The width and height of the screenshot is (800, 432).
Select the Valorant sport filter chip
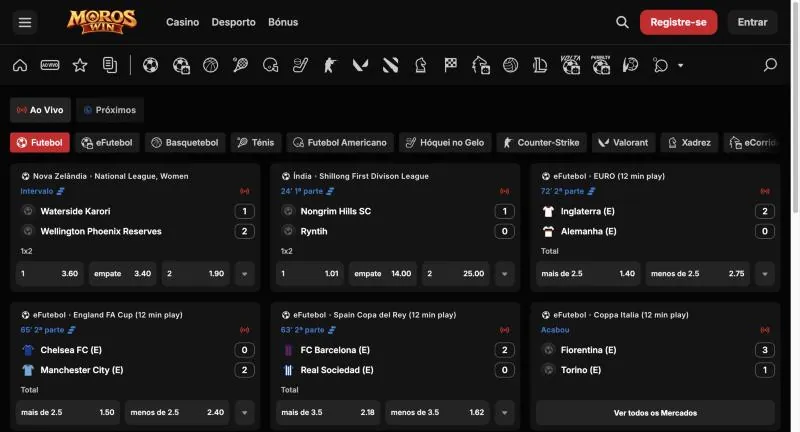click(x=623, y=143)
